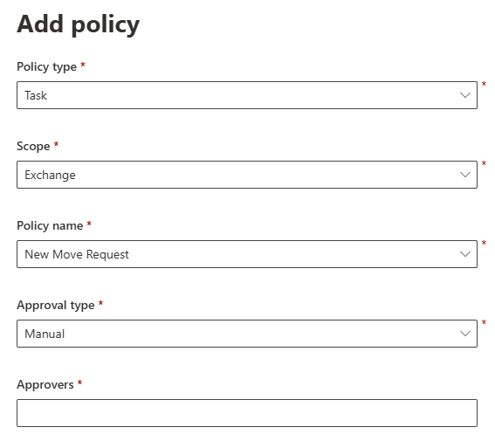Viewport: 495px width, 448px height.
Task: Click the Scope label
Action: [x=33, y=147]
